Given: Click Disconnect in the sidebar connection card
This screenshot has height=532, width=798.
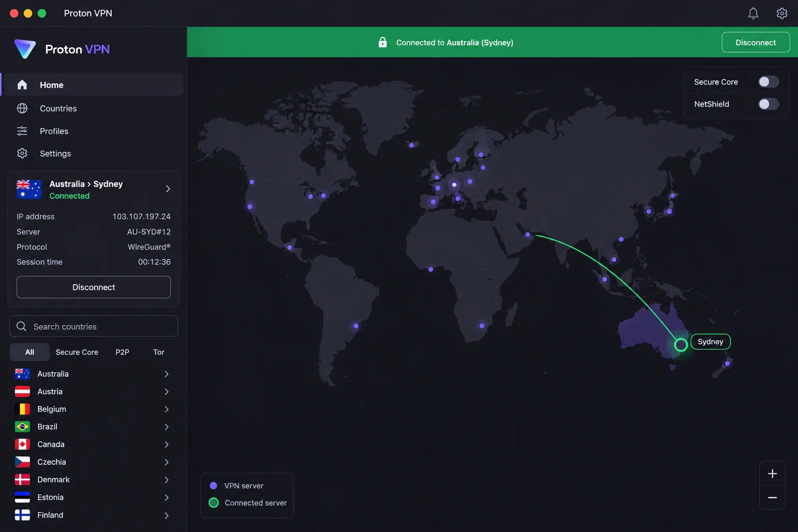Looking at the screenshot, I should point(94,287).
